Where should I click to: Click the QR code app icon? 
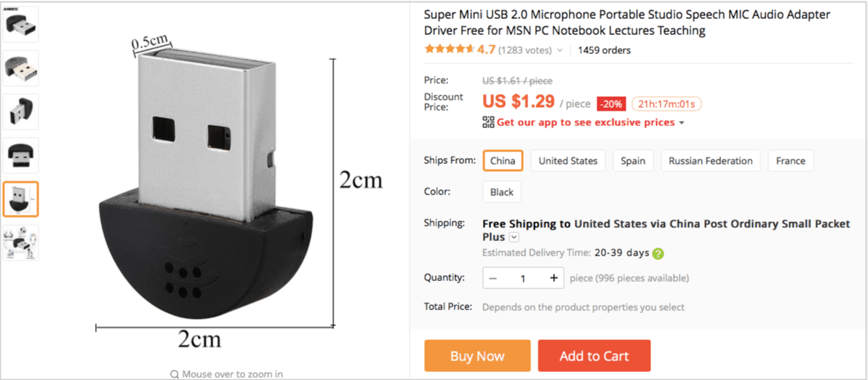click(x=488, y=122)
